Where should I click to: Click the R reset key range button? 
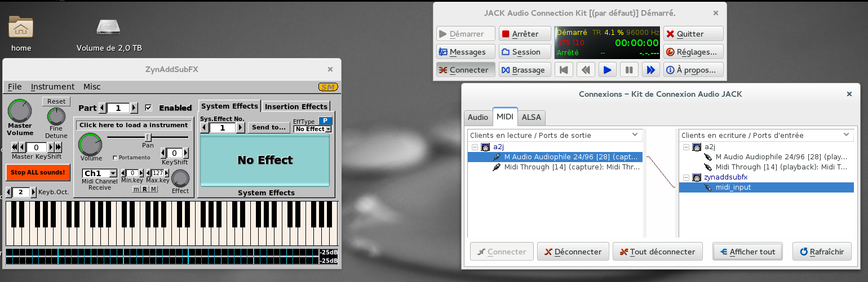(x=145, y=189)
